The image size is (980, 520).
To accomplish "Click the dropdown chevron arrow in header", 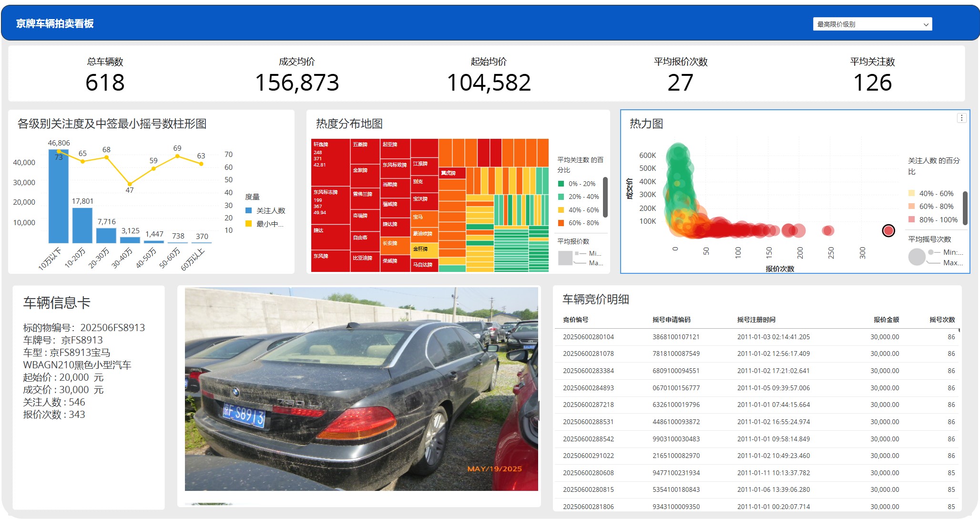I will tap(926, 24).
